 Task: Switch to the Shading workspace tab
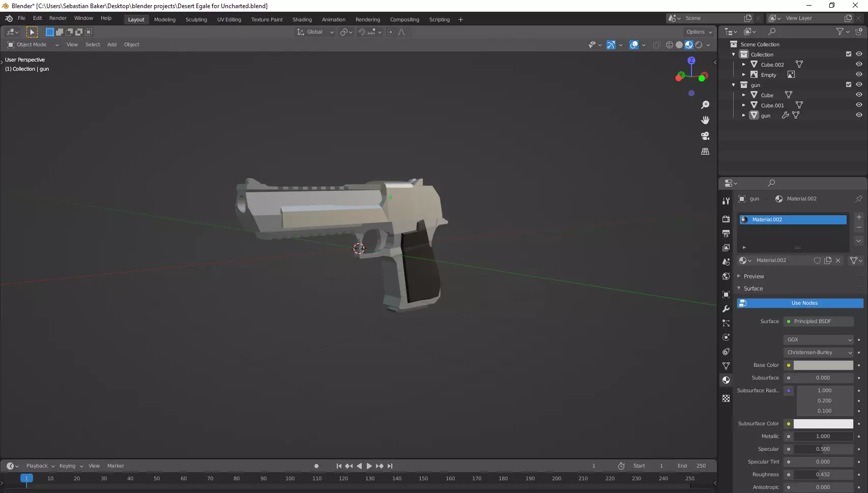[x=302, y=19]
